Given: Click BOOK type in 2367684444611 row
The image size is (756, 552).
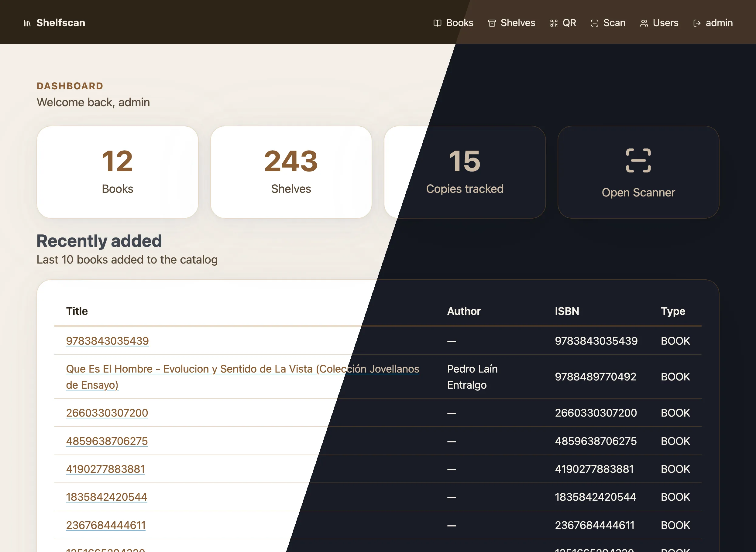Looking at the screenshot, I should tap(675, 525).
